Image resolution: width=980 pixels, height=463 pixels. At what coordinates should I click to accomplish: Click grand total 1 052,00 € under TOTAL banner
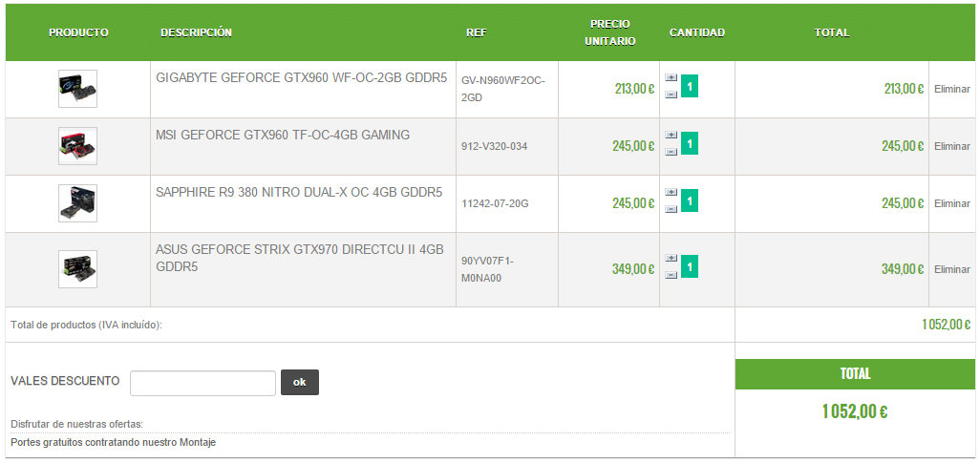coord(855,411)
